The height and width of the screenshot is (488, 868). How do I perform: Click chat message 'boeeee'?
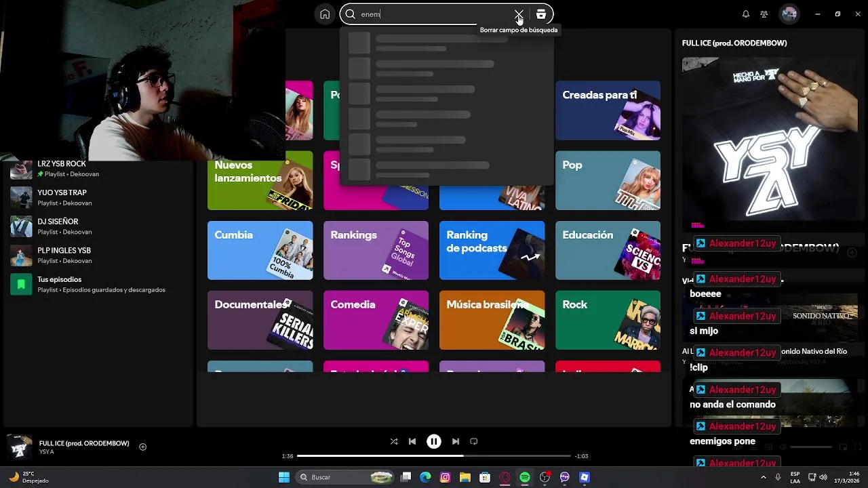point(705,294)
